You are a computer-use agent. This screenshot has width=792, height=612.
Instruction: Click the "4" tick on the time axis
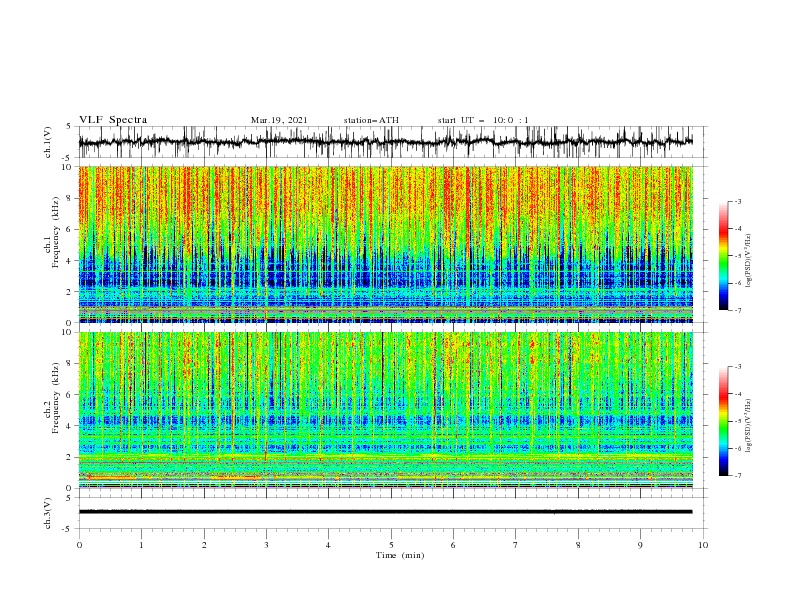click(328, 545)
